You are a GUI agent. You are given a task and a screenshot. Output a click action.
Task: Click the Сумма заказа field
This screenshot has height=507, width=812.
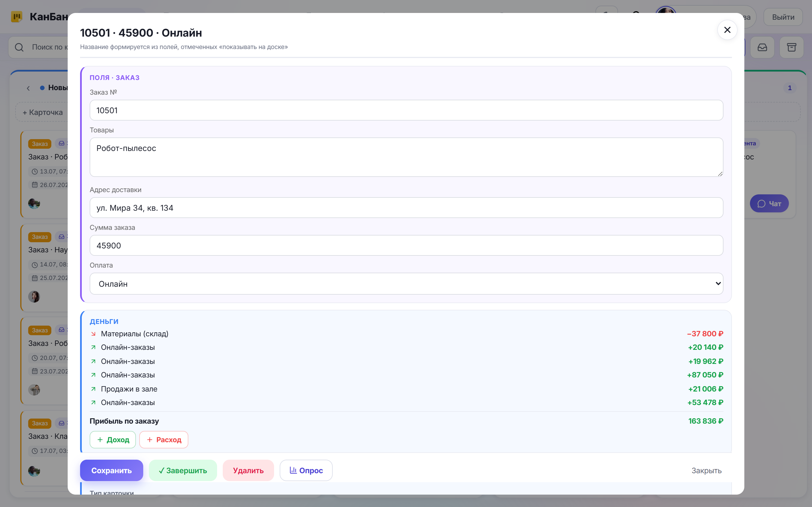(406, 245)
